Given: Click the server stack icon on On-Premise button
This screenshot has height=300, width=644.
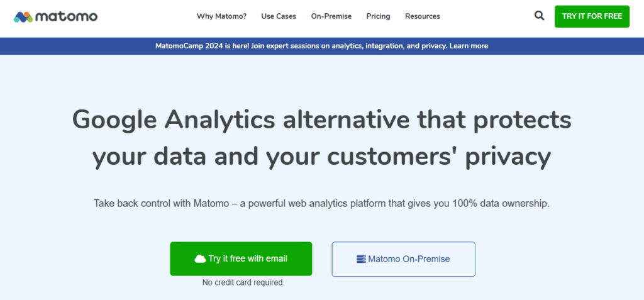Looking at the screenshot, I should [x=360, y=259].
